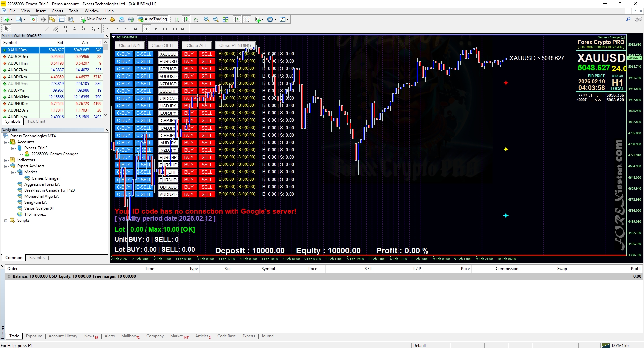This screenshot has height=348, width=644.
Task: Choose the Text Label tool
Action: tap(84, 29)
